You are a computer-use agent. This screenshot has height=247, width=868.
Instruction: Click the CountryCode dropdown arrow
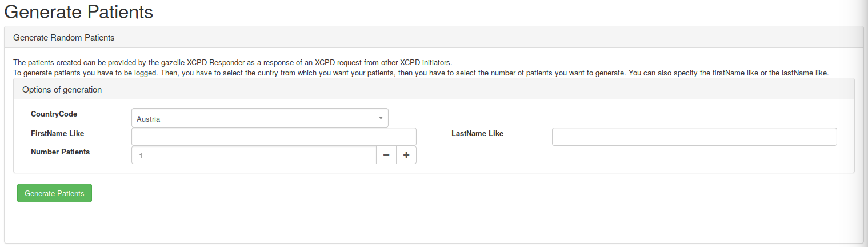tap(381, 118)
